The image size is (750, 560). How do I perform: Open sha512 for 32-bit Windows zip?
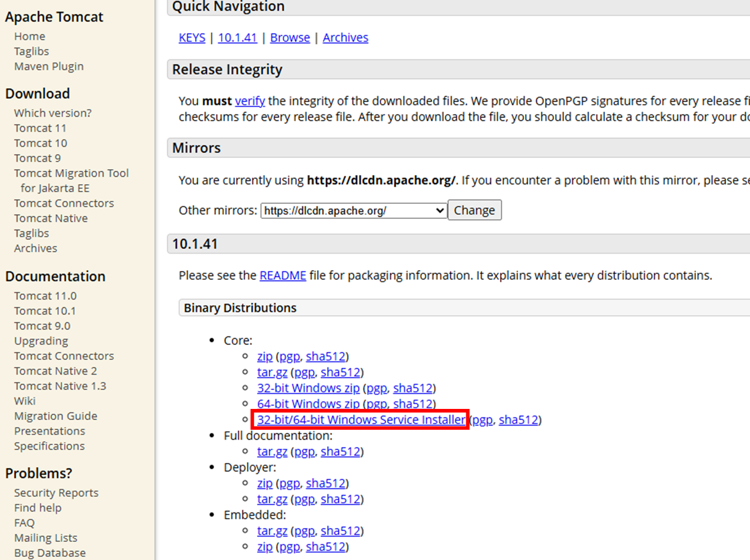413,388
